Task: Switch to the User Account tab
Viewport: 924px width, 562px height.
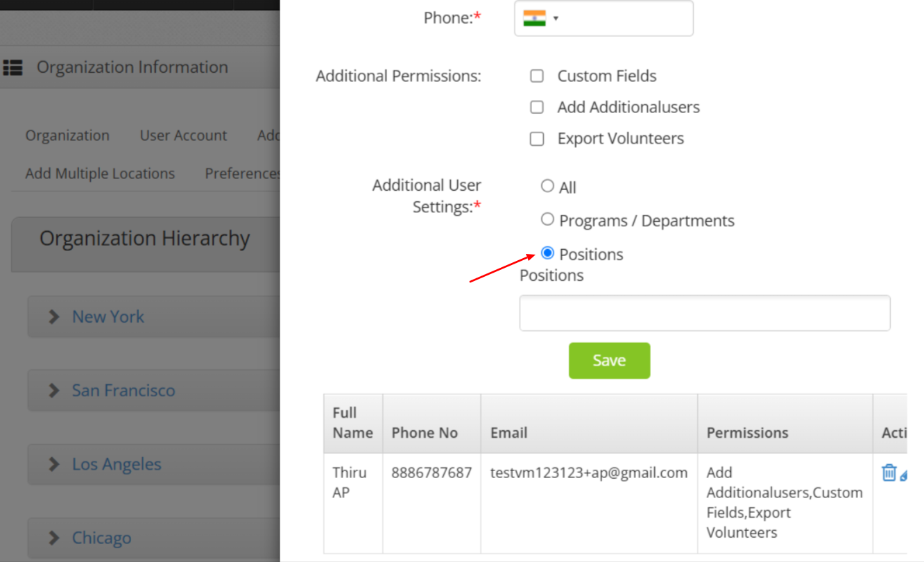Action: (x=183, y=136)
